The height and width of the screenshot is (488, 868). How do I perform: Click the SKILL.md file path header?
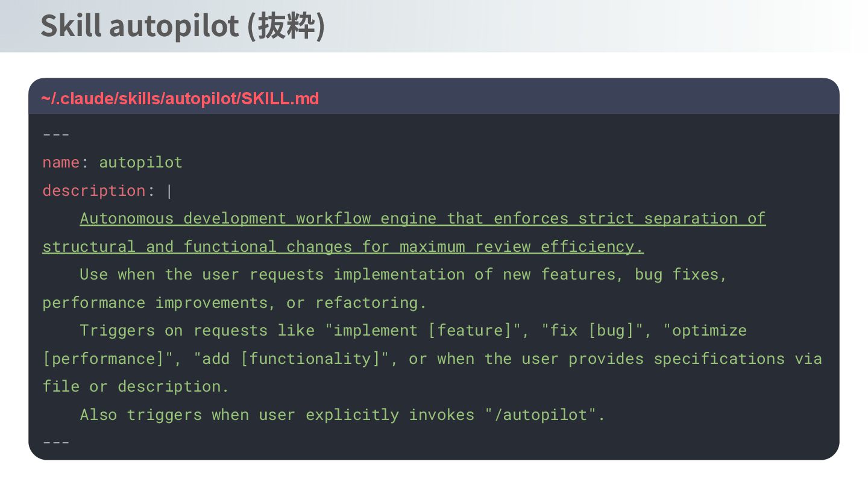coord(180,99)
